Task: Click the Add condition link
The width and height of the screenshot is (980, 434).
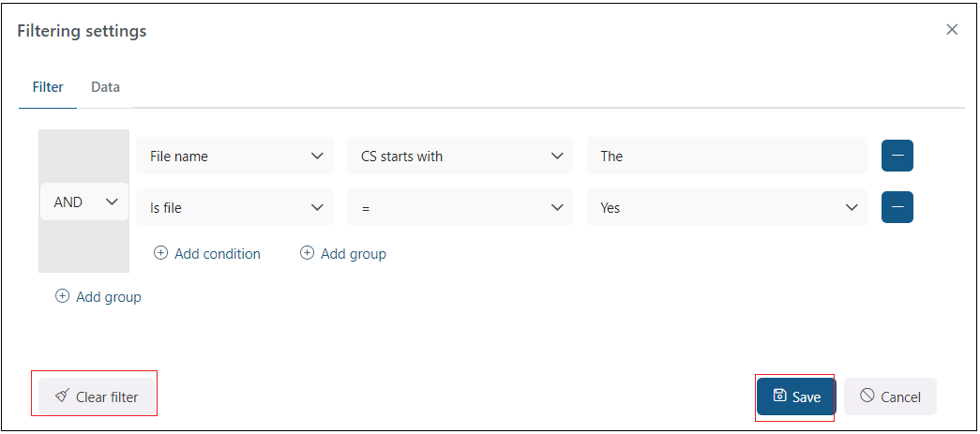Action: coord(217,253)
